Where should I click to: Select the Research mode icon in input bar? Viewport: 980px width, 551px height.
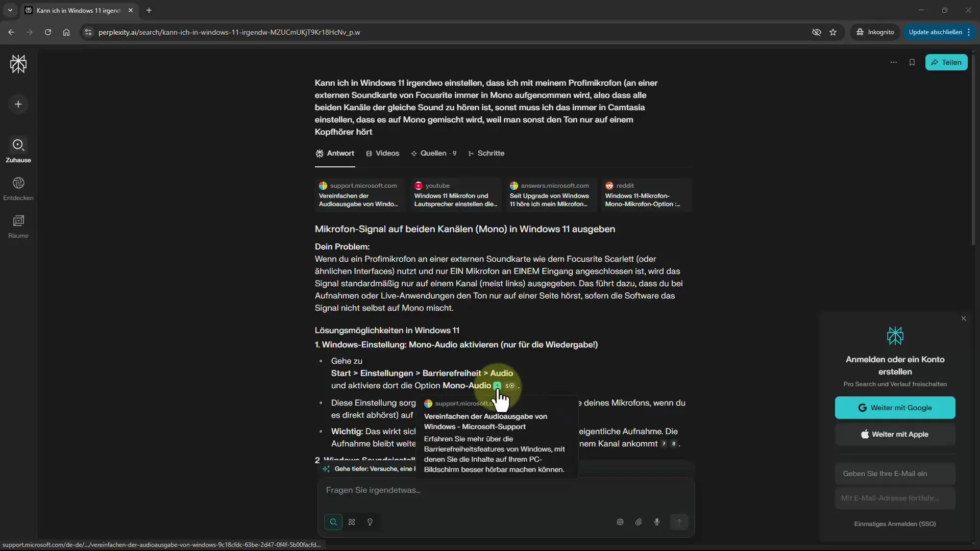(352, 522)
